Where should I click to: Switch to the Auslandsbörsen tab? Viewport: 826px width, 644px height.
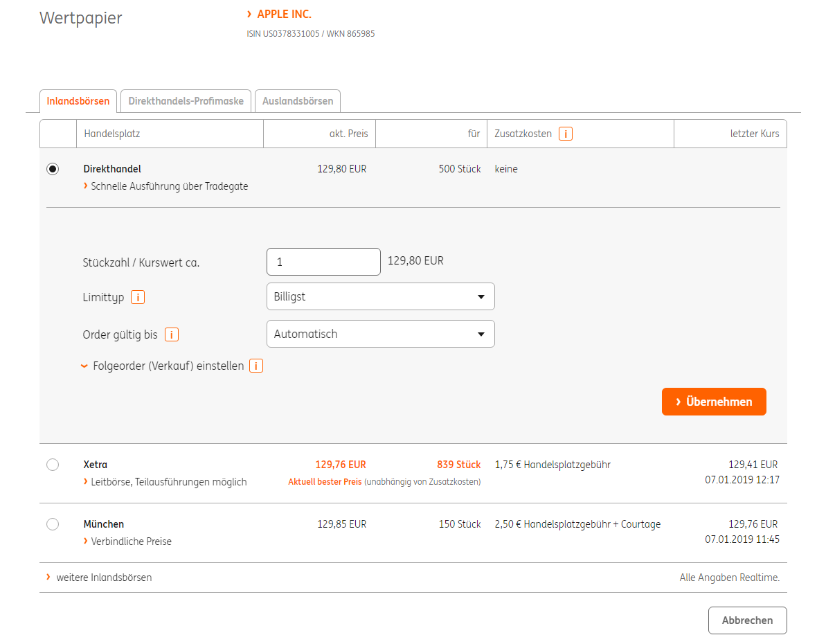pyautogui.click(x=298, y=101)
